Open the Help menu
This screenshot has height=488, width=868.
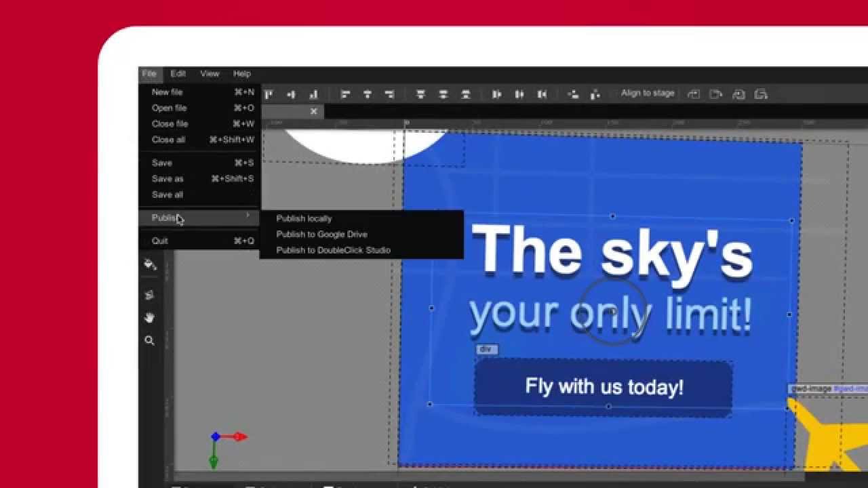242,74
